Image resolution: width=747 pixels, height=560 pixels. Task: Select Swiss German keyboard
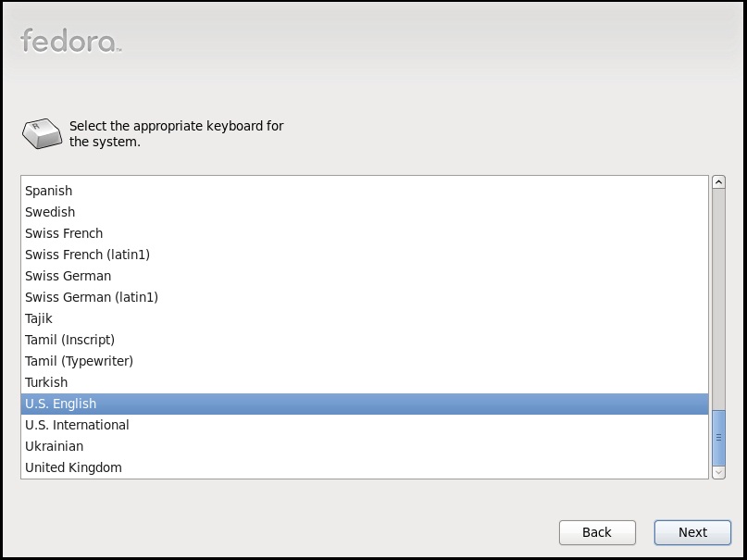click(x=365, y=276)
